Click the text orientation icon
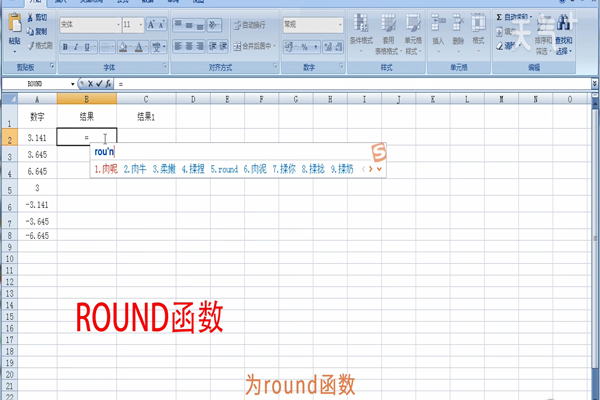 214,25
